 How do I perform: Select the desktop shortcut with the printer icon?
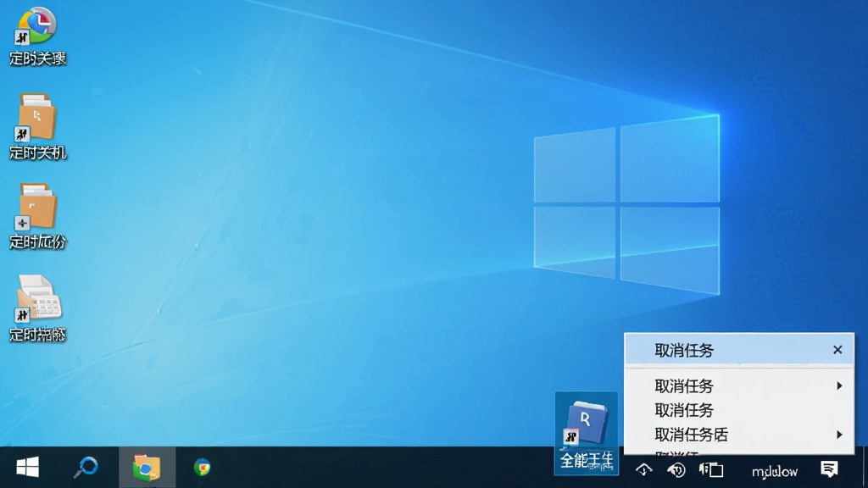point(37,308)
